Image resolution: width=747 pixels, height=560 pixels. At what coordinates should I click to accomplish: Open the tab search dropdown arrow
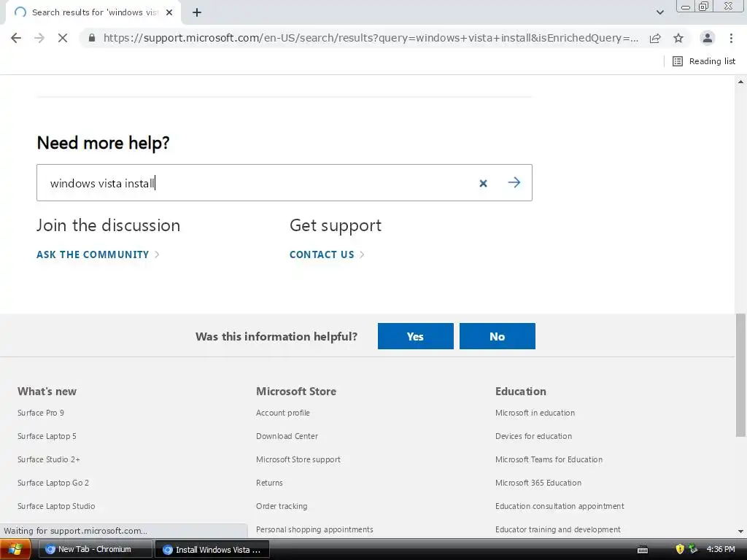click(659, 12)
